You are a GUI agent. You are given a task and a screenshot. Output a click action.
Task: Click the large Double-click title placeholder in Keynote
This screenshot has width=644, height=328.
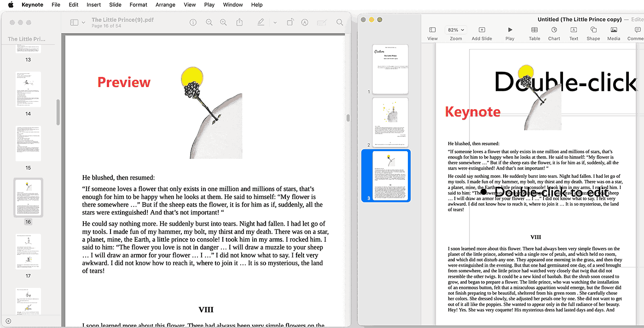(565, 82)
